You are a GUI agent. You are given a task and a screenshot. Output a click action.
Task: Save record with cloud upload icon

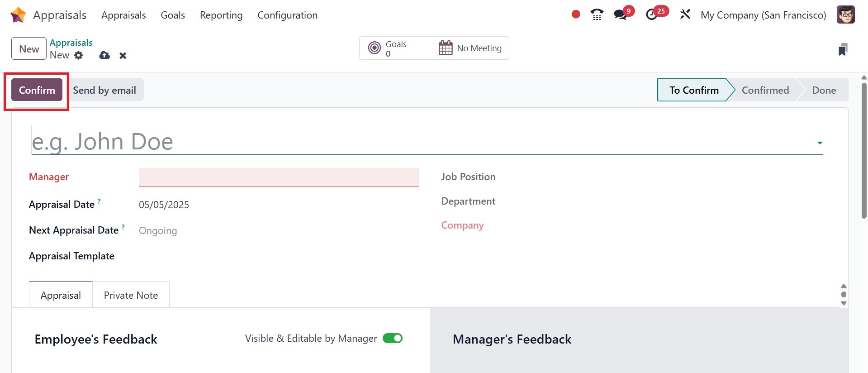click(x=104, y=55)
